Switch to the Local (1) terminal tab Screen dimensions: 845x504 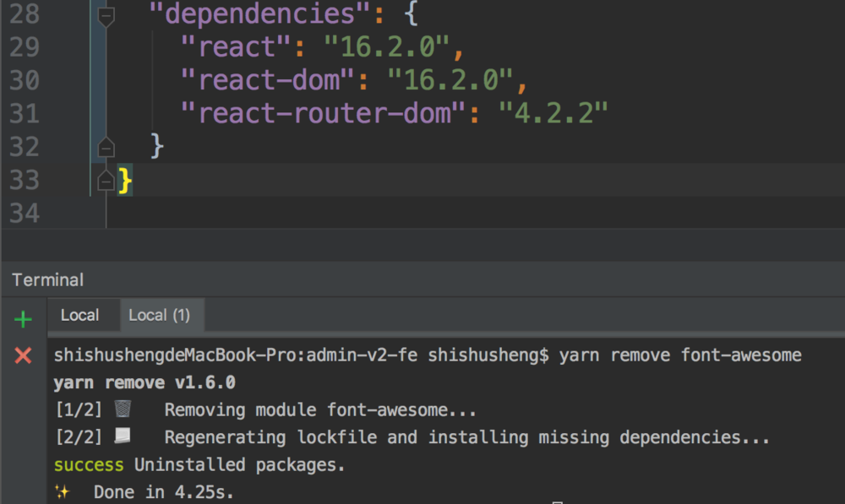click(x=160, y=315)
